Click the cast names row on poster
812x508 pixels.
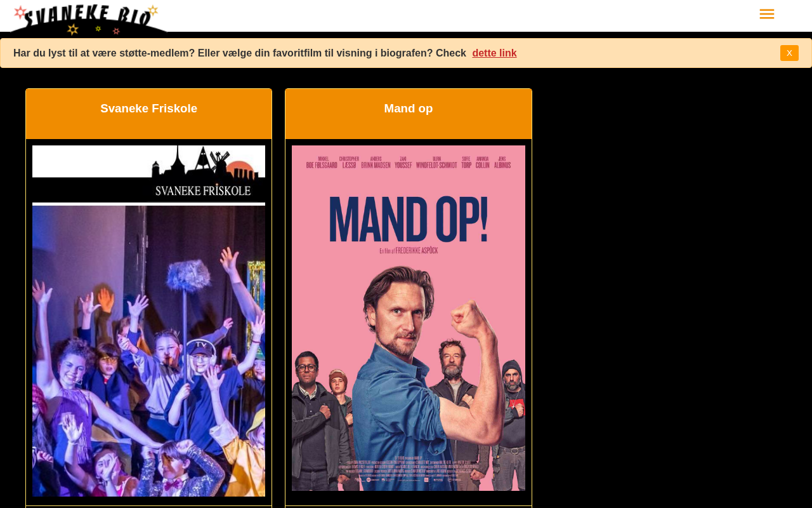409,162
